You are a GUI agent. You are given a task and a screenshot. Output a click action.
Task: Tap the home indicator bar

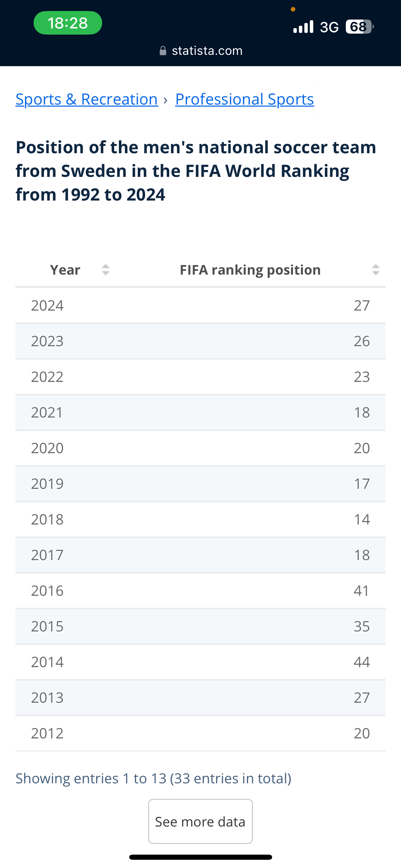[200, 857]
